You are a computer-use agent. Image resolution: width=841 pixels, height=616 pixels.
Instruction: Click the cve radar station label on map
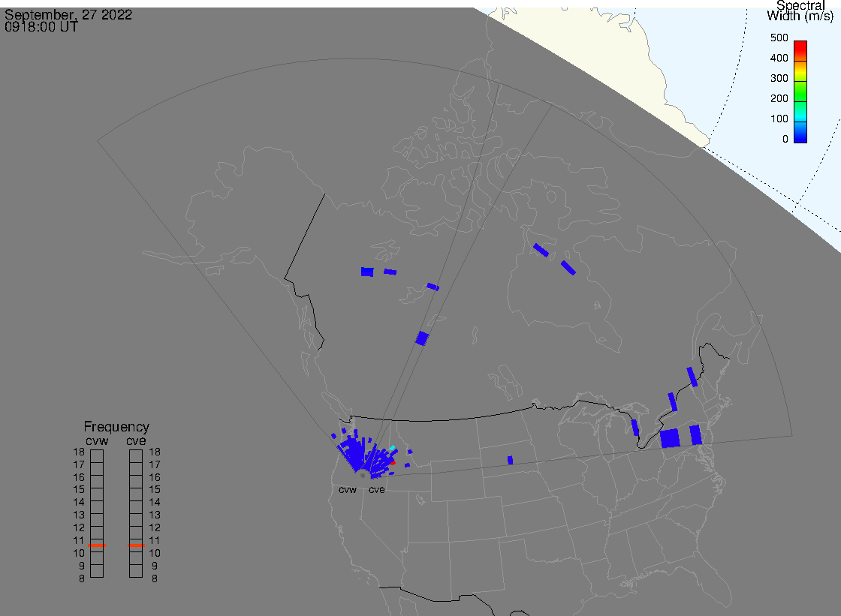pyautogui.click(x=376, y=490)
